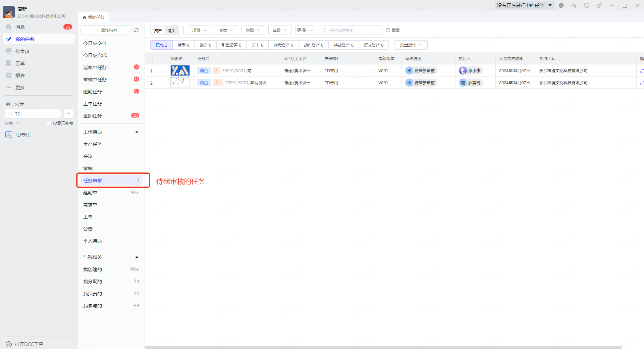The width and height of the screenshot is (644, 349).
Task: Tick the select-all checkbox in table header
Action: click(151, 59)
